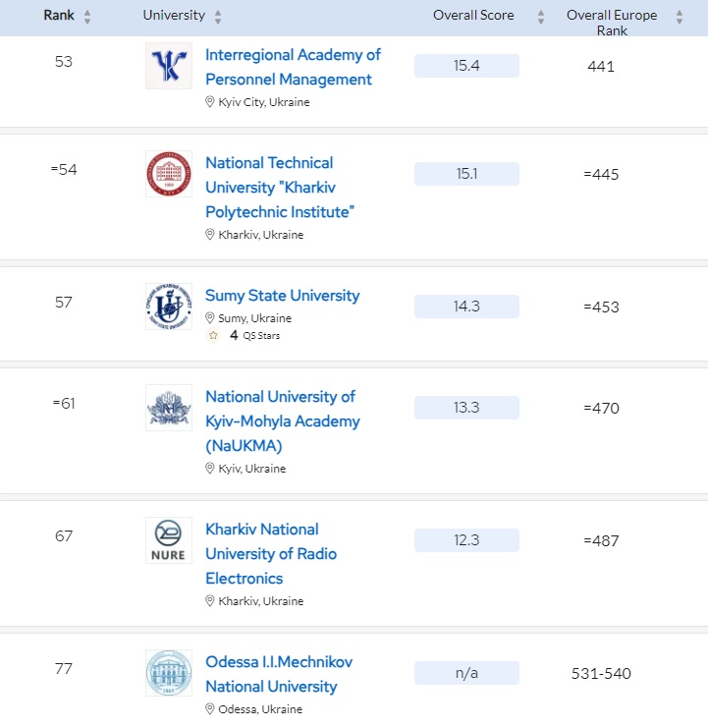Click the Sumy State University logo
The width and height of the screenshot is (708, 728).
[168, 307]
